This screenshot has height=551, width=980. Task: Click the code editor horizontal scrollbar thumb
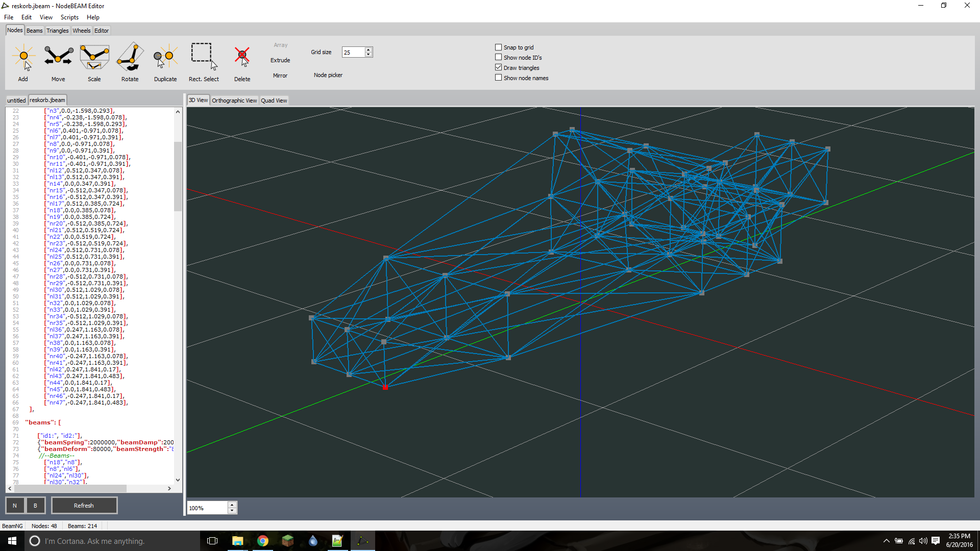(69, 488)
